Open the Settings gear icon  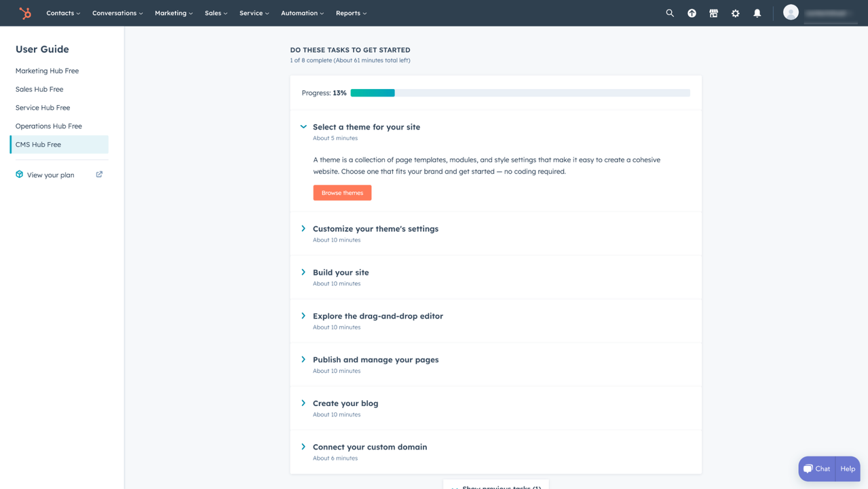[x=735, y=13]
